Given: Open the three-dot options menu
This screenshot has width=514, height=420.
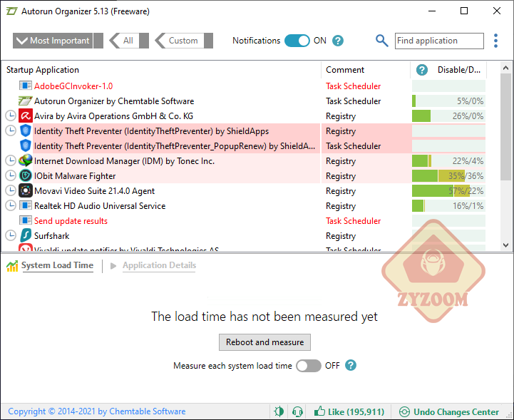Looking at the screenshot, I should [x=495, y=41].
